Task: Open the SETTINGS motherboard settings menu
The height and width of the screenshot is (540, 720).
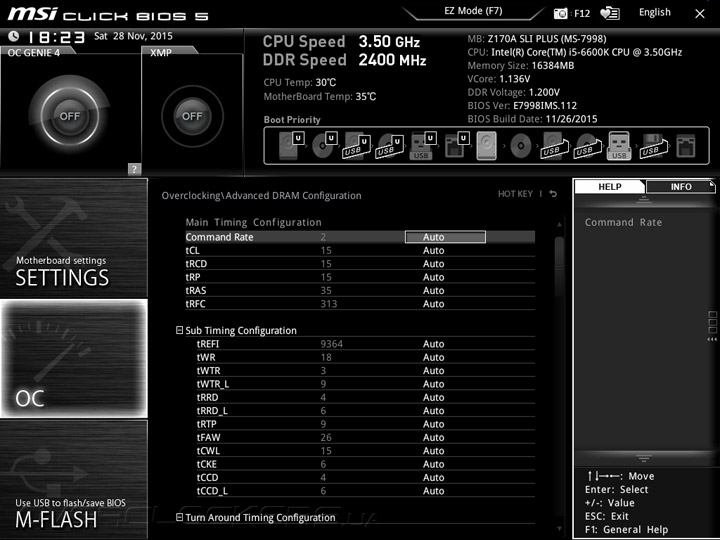Action: [x=73, y=238]
